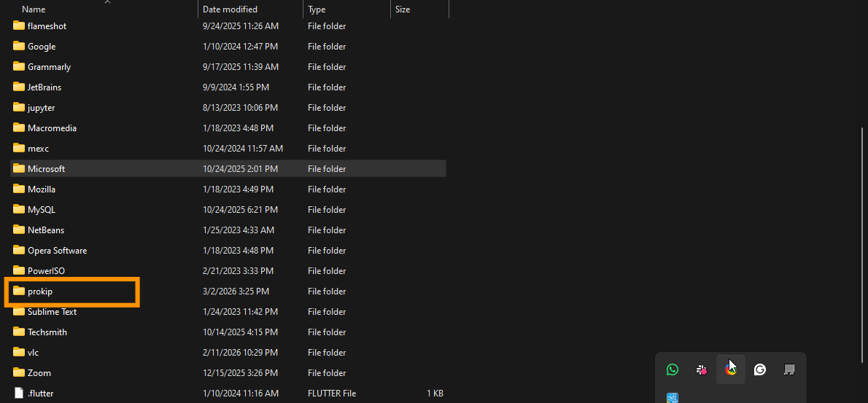Click date 2/11/2026 10:29 PM
Viewport: 868px width, 403px height.
coord(240,353)
